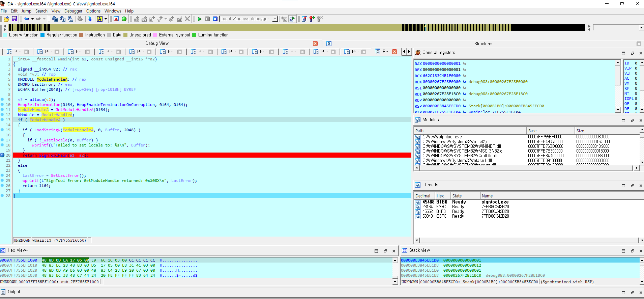Viewport: 644px width, 299px height.
Task: Open the dropdown beside the struct-variable icon
Action: coord(166,19)
